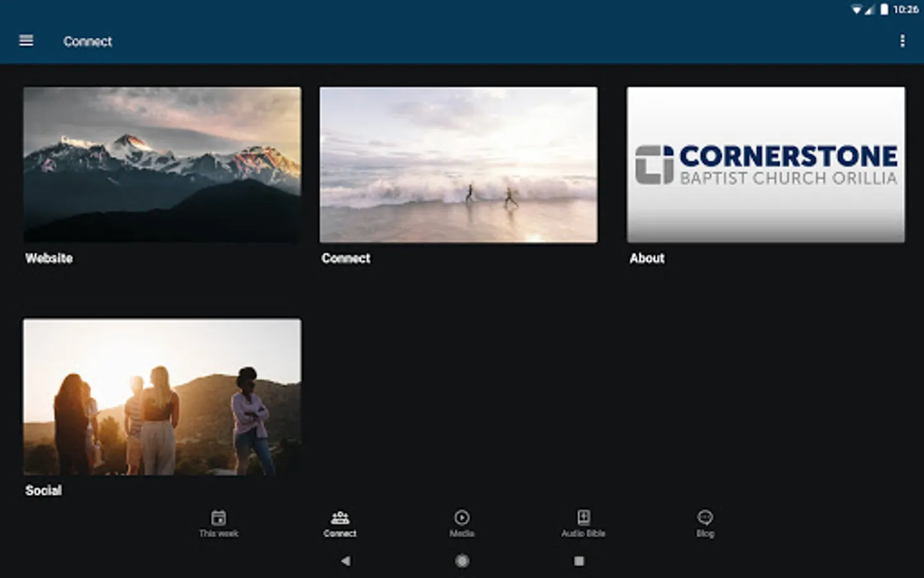Open the Website mountain thumbnail
The image size is (924, 578).
point(162,165)
